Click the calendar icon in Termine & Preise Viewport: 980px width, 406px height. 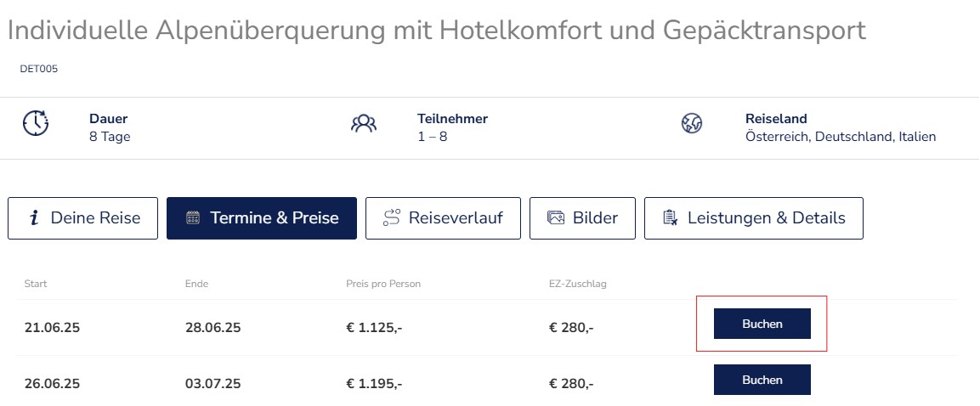[x=193, y=218]
